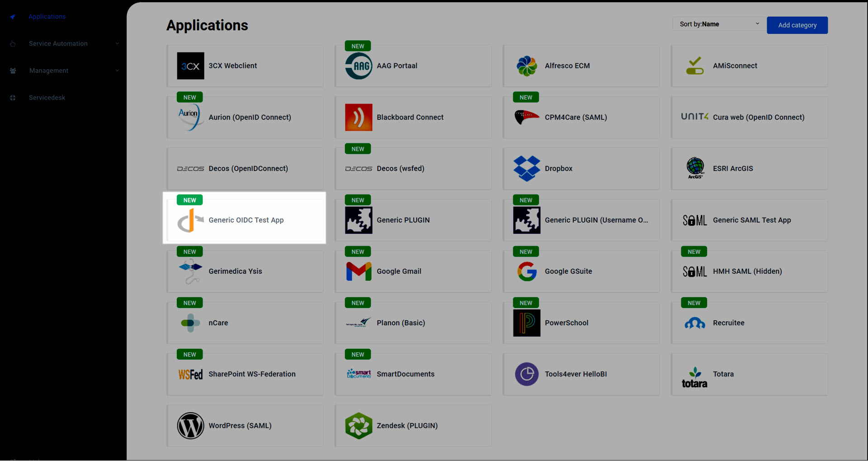Click the Management sidebar people icon
The height and width of the screenshot is (461, 868).
[13, 71]
